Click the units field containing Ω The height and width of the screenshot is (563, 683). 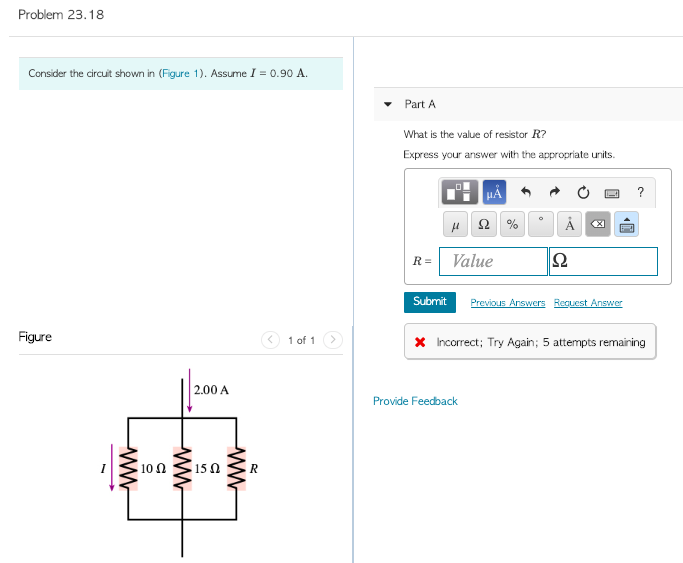(603, 261)
